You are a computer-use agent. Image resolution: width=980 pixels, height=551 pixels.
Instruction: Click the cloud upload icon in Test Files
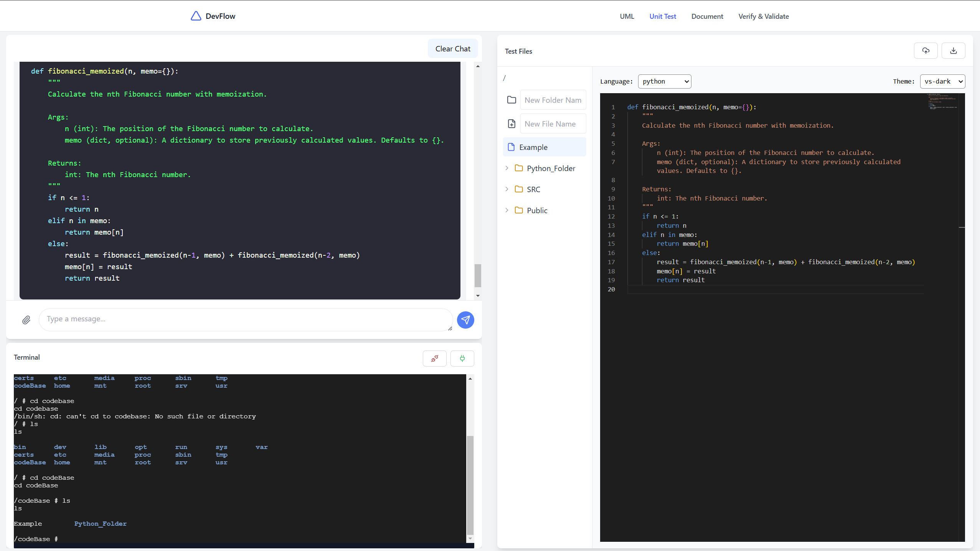[x=926, y=51]
